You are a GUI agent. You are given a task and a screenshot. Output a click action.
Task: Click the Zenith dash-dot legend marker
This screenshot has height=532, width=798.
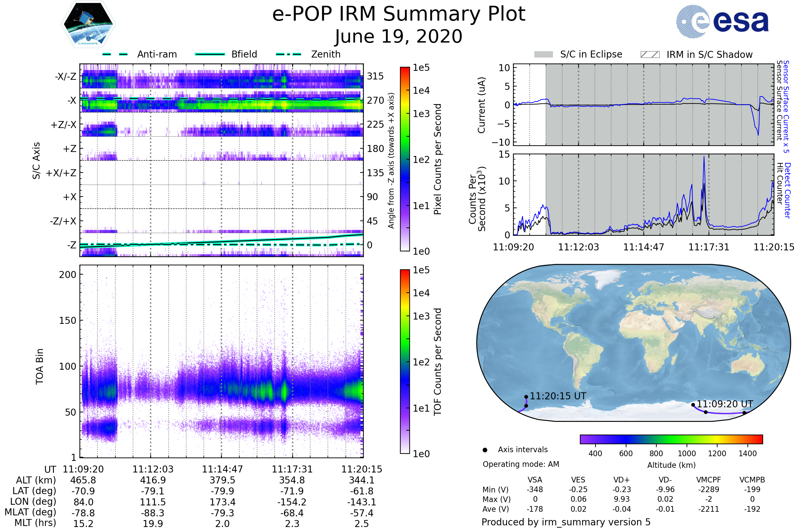pos(288,54)
